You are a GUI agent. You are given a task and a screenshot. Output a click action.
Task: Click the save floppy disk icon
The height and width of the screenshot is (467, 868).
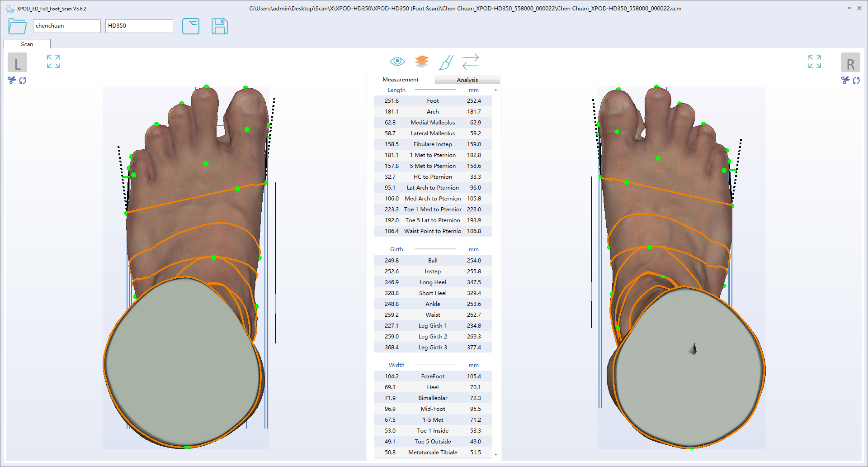click(x=219, y=26)
